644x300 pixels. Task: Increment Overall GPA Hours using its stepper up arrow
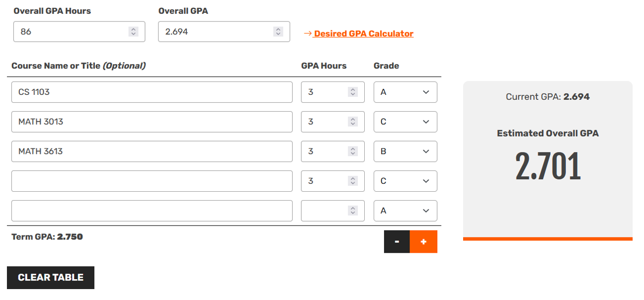[x=133, y=29]
